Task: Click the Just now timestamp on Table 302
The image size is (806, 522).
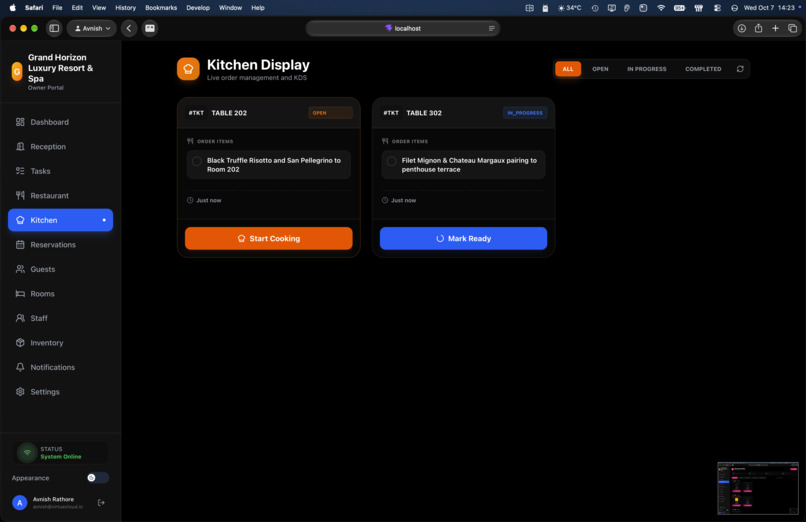Action: click(x=403, y=200)
